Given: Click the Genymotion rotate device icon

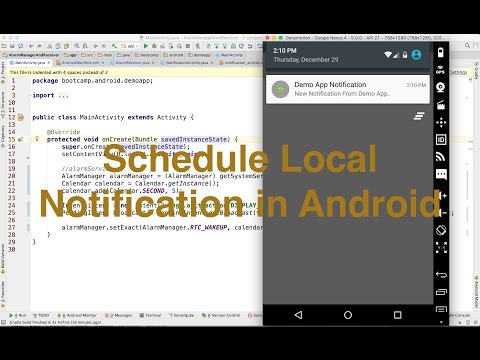Looking at the screenshot, I should point(441,230).
